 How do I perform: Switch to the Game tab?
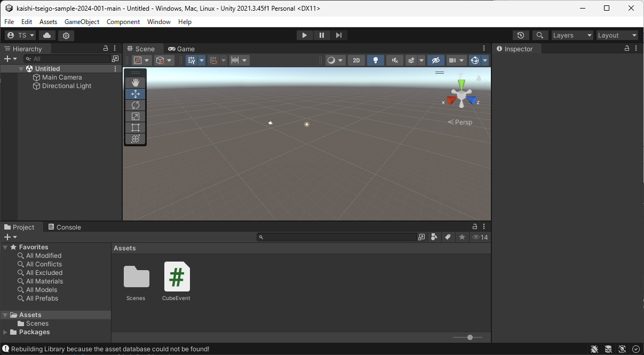(x=181, y=49)
